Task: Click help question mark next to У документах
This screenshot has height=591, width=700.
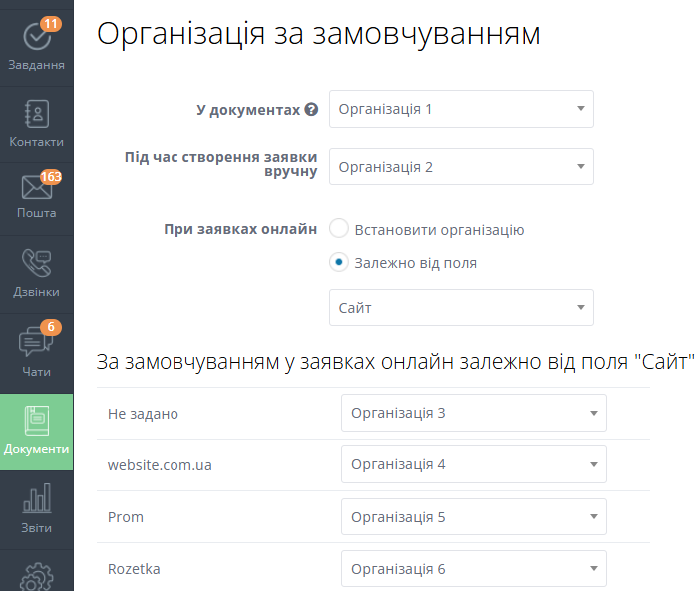Action: coord(311,110)
